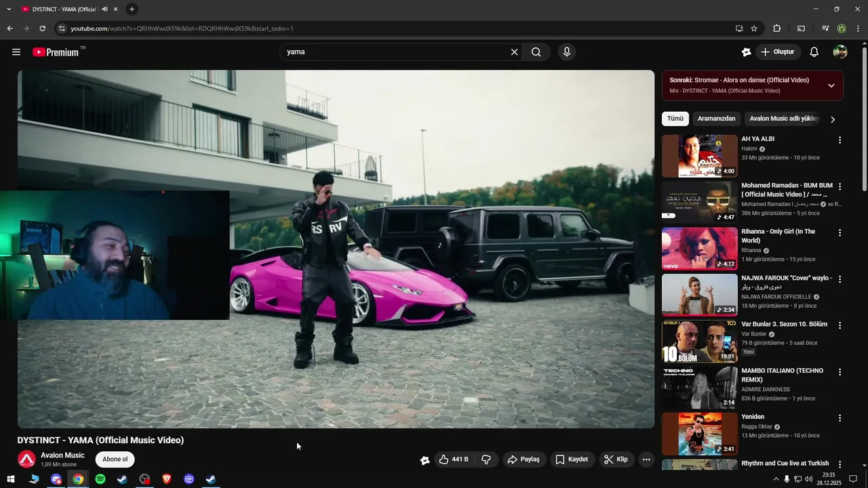Open Brave browser from taskbar

pyautogui.click(x=167, y=479)
